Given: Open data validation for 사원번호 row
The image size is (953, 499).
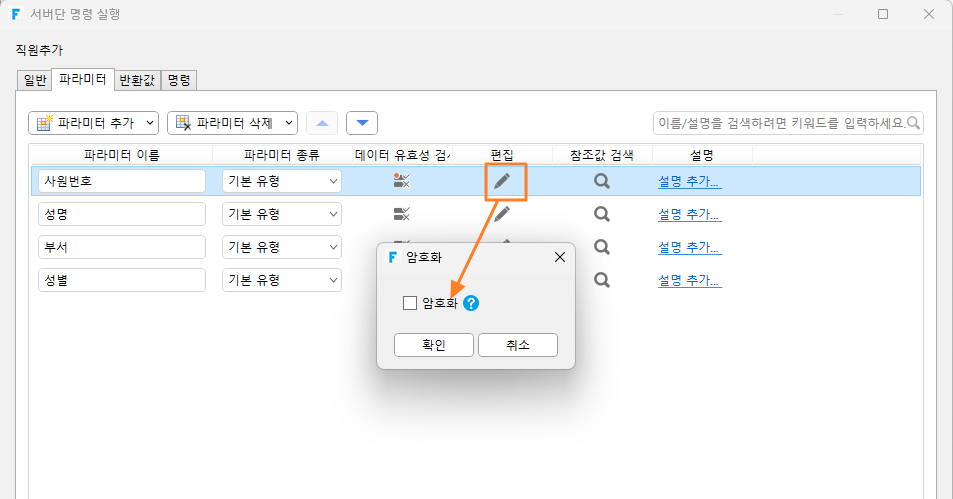Looking at the screenshot, I should point(401,181).
